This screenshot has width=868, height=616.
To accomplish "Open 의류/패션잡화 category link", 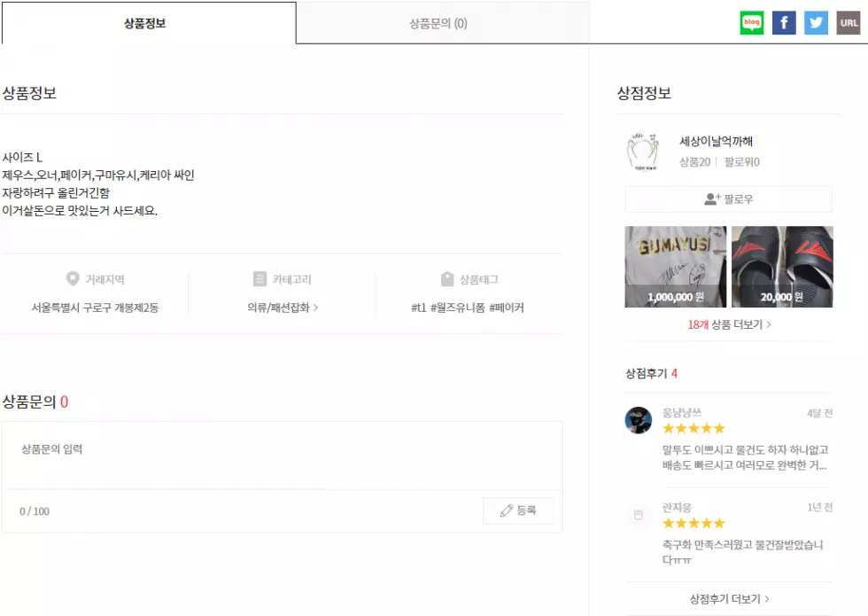I will [x=283, y=308].
